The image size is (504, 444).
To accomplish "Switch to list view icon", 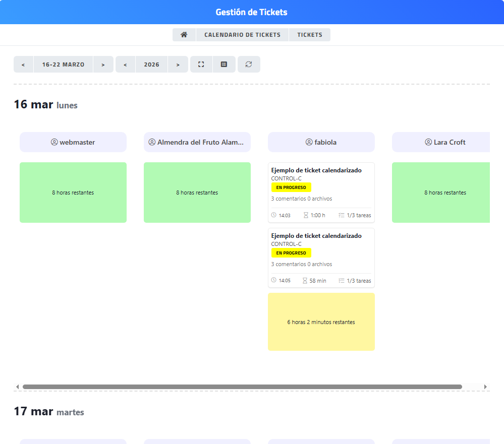I will tap(224, 65).
